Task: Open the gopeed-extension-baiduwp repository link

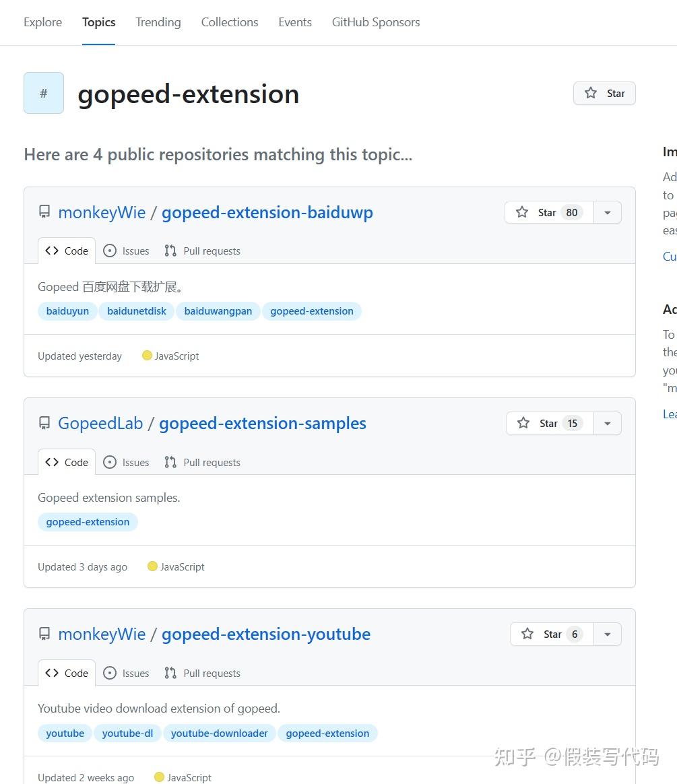Action: click(x=267, y=212)
